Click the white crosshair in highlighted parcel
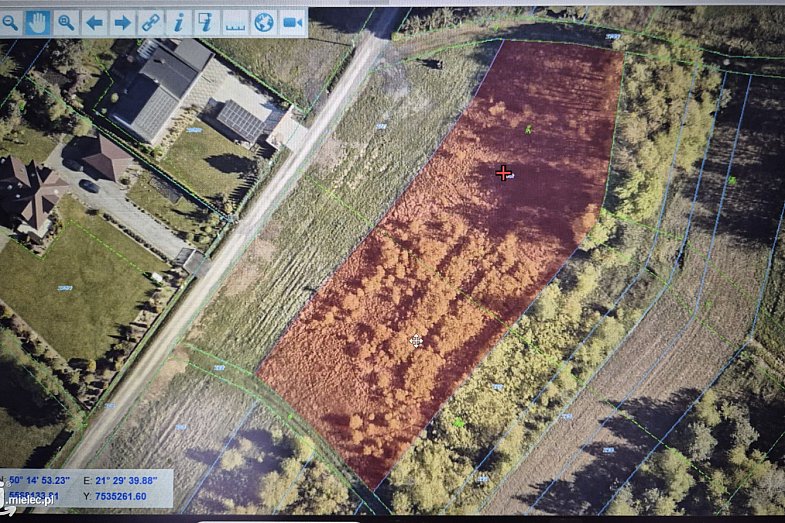Screen dimensions: 785x523 [x=416, y=341]
